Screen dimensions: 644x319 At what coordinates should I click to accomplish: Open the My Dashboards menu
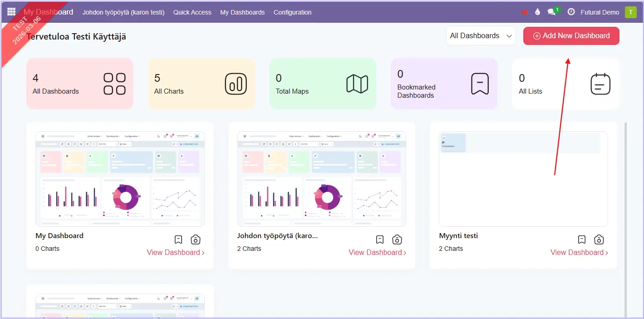click(242, 12)
